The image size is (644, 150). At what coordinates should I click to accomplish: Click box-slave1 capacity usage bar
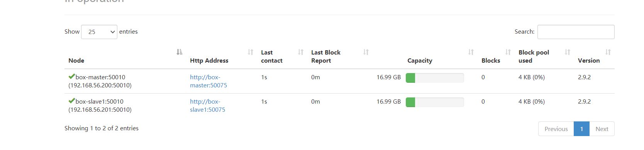pos(435,102)
